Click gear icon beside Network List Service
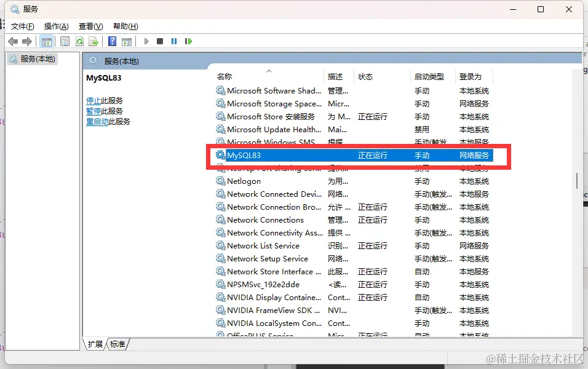 pos(220,245)
